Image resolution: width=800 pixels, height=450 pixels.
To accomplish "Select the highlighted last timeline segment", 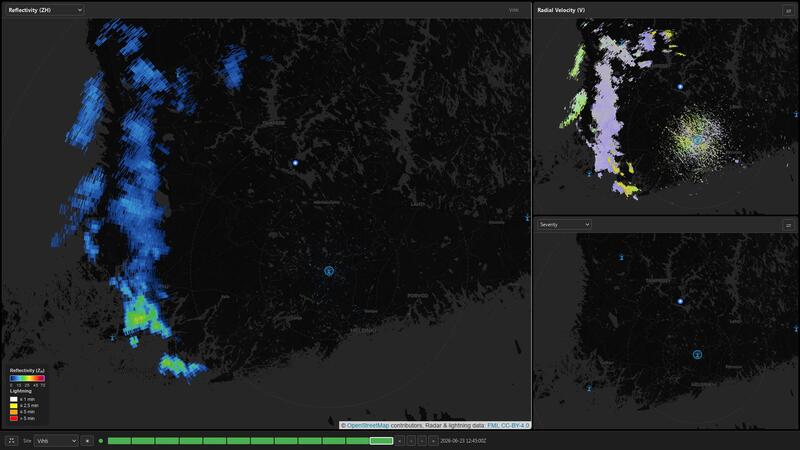I will pyautogui.click(x=381, y=441).
